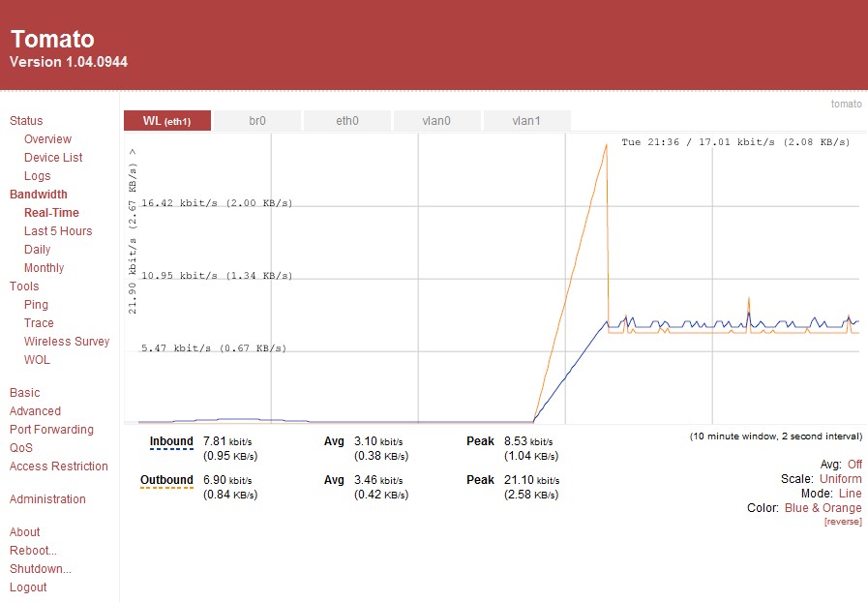Go to the Wireless Survey tool
The width and height of the screenshot is (868, 602).
[67, 342]
